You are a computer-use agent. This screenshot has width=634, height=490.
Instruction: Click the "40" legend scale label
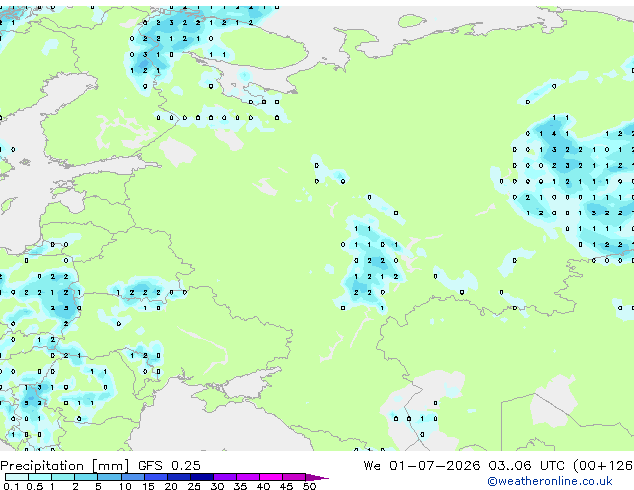tap(263, 486)
